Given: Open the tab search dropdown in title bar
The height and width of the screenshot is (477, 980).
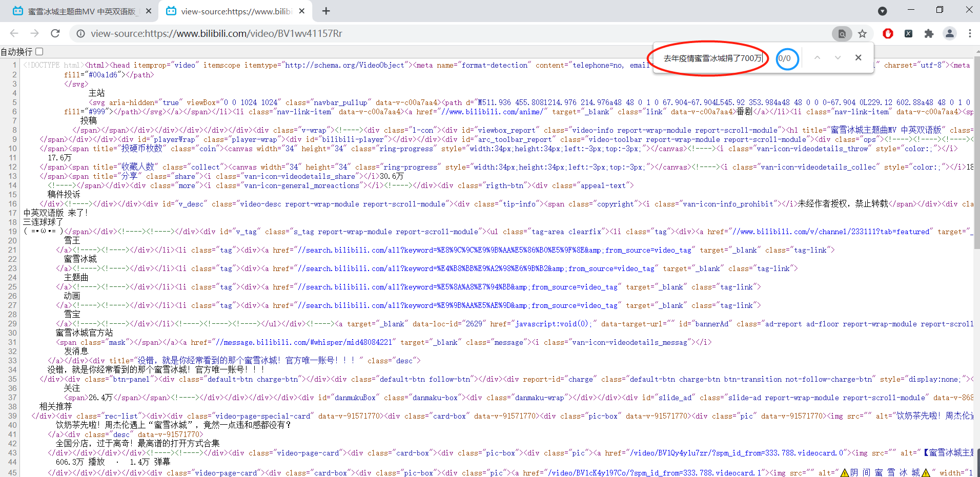Looking at the screenshot, I should coord(883,11).
